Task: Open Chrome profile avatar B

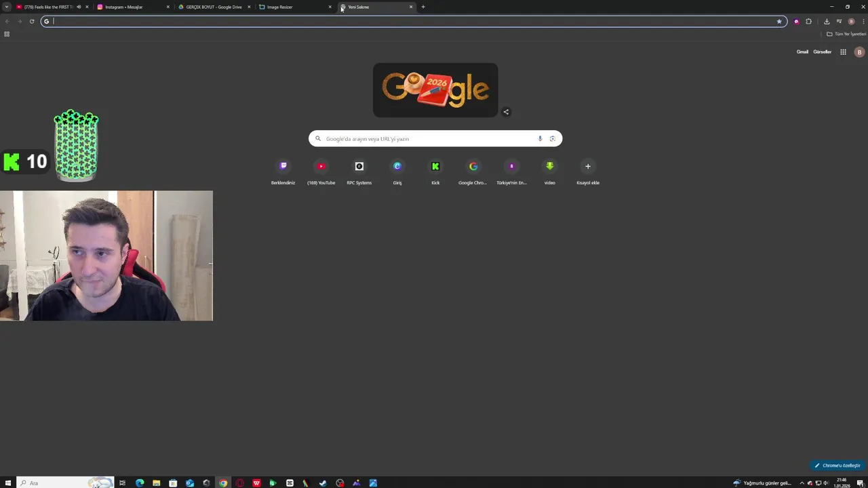Action: (x=851, y=22)
